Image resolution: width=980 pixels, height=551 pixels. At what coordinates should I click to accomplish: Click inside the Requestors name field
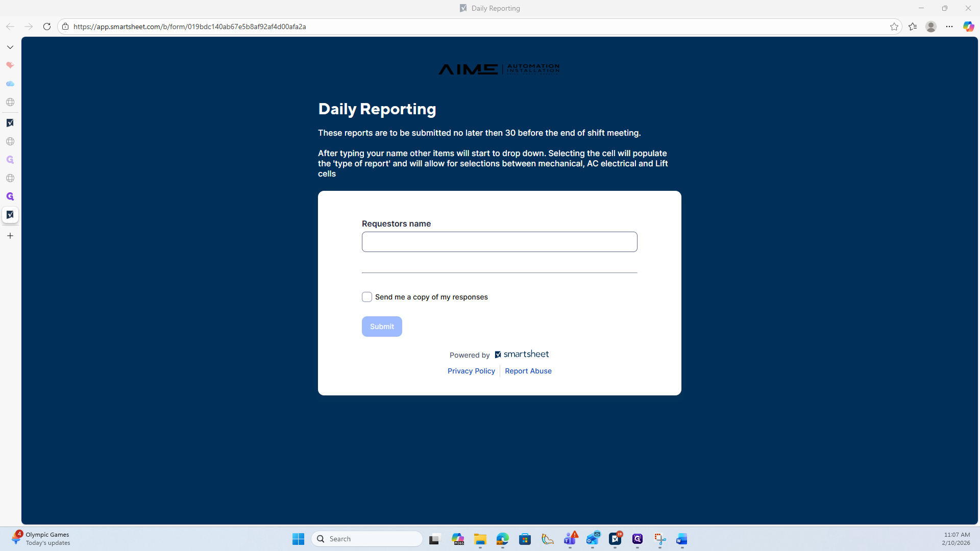click(x=499, y=242)
